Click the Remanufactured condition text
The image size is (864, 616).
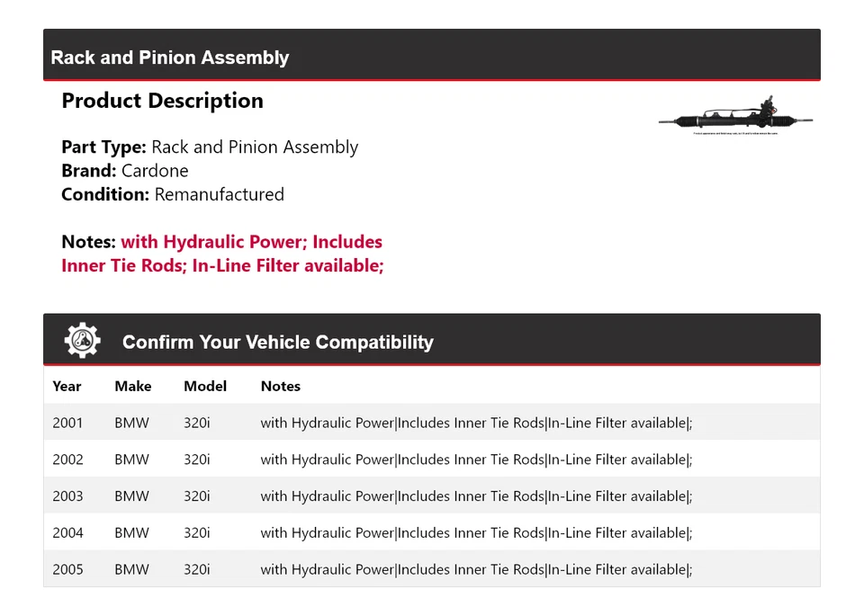(219, 194)
